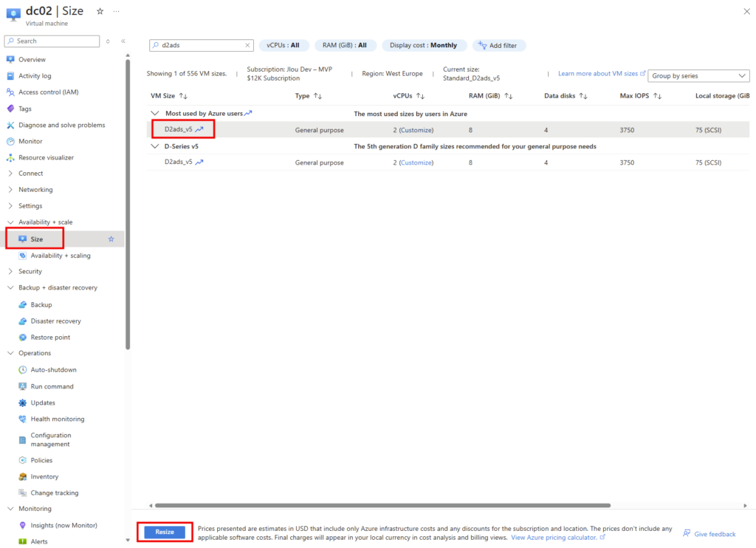Screen dimensions: 756x548
Task: Click the green Alerts icon
Action: 22,541
